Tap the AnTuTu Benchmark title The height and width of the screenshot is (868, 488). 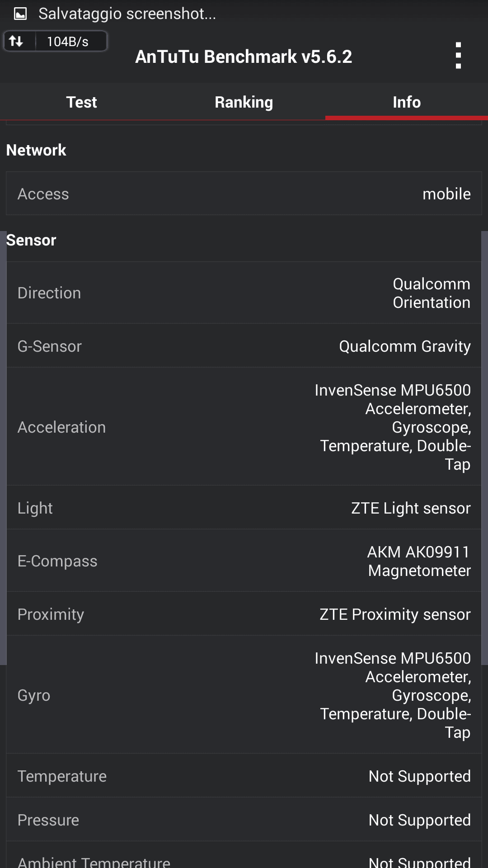[244, 57]
